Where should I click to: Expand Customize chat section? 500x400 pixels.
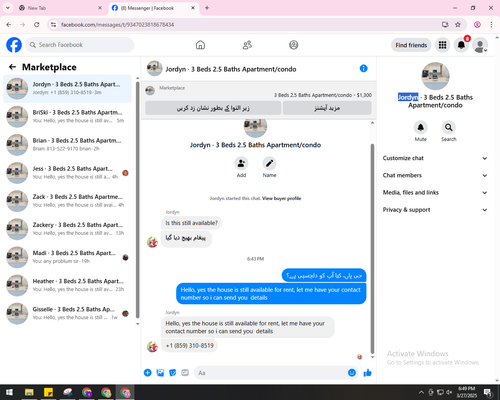pyautogui.click(x=435, y=158)
